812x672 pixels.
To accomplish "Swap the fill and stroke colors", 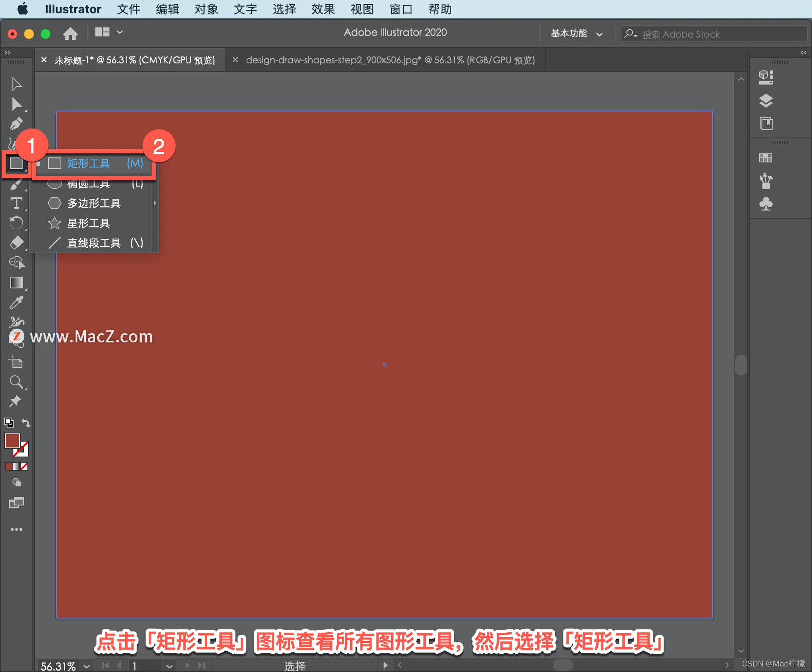I will [x=26, y=422].
